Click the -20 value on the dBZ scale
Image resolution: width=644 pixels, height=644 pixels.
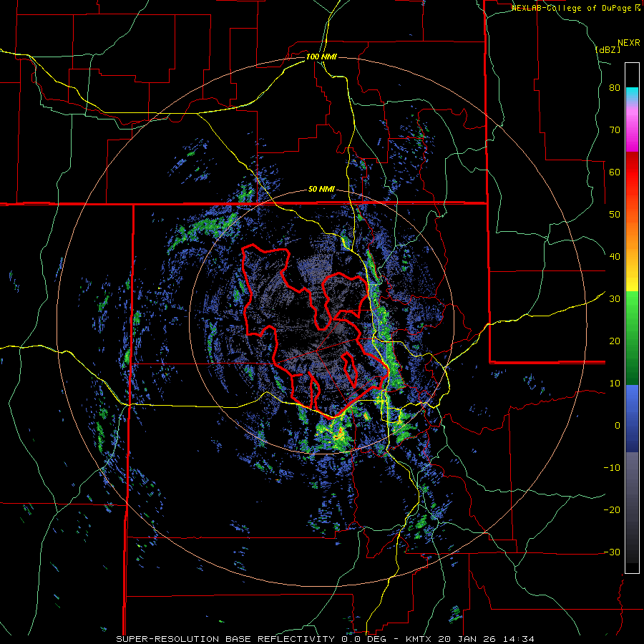tap(612, 510)
